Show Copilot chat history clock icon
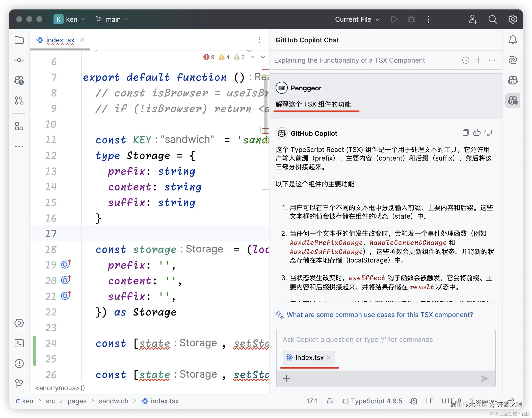Image resolution: width=532 pixels, height=418 pixels. [x=466, y=60]
